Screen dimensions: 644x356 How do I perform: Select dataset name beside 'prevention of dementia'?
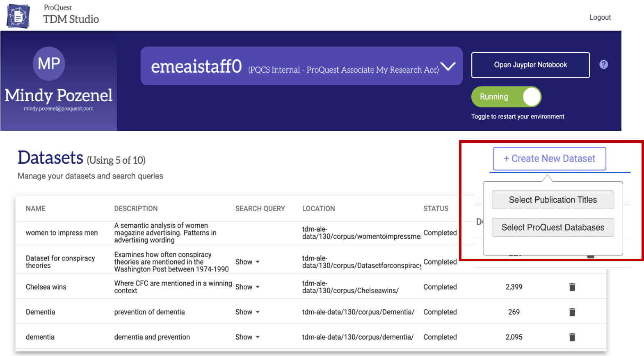tap(40, 312)
